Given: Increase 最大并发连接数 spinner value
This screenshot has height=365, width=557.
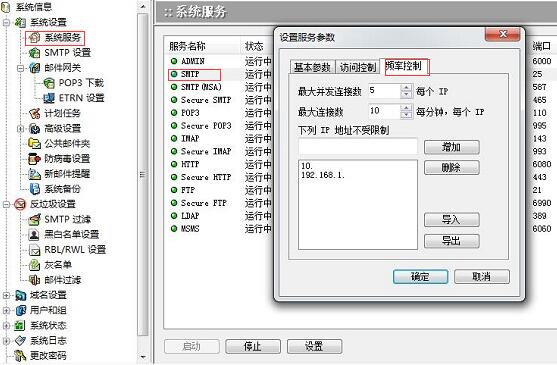Looking at the screenshot, I should point(406,88).
